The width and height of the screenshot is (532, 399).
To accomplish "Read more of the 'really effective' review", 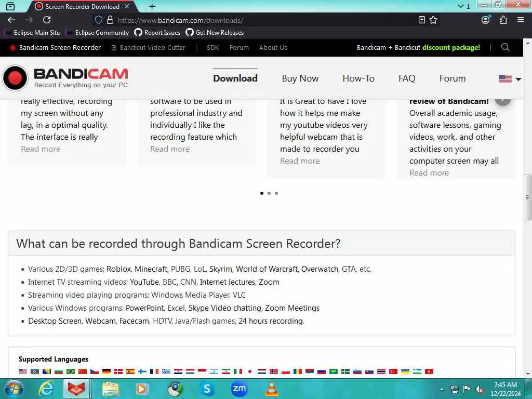I will coord(41,149).
